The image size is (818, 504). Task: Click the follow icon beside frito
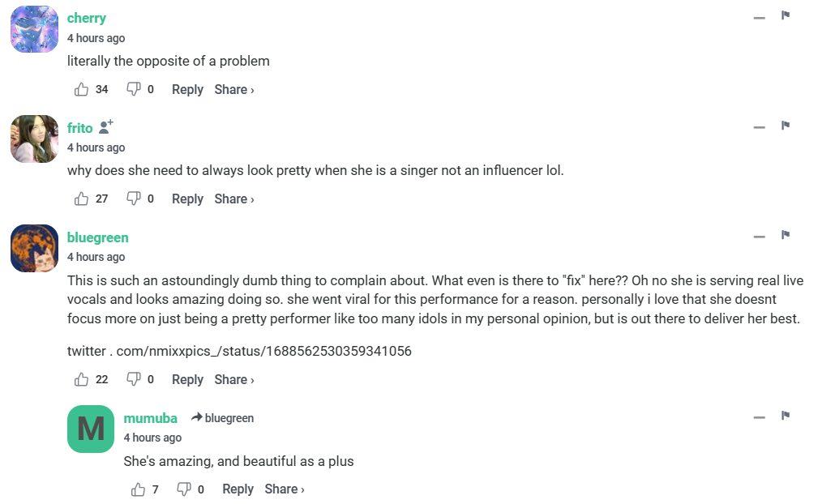click(105, 127)
